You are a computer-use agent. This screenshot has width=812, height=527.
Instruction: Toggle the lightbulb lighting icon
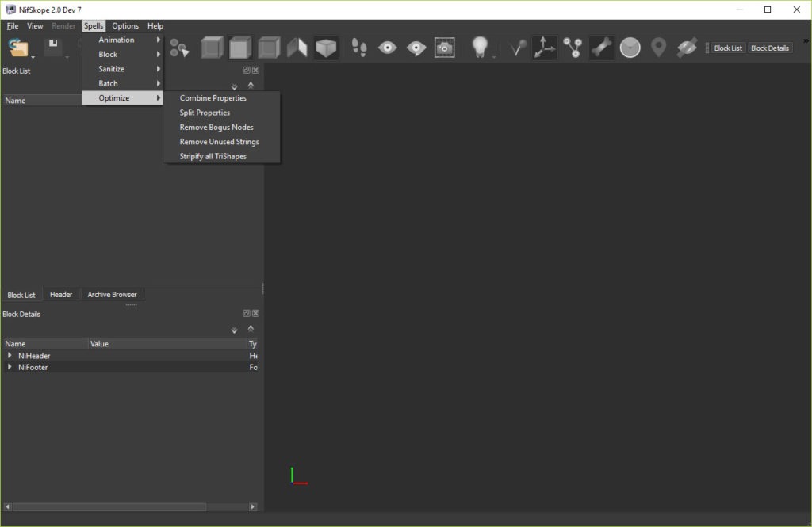tap(480, 47)
